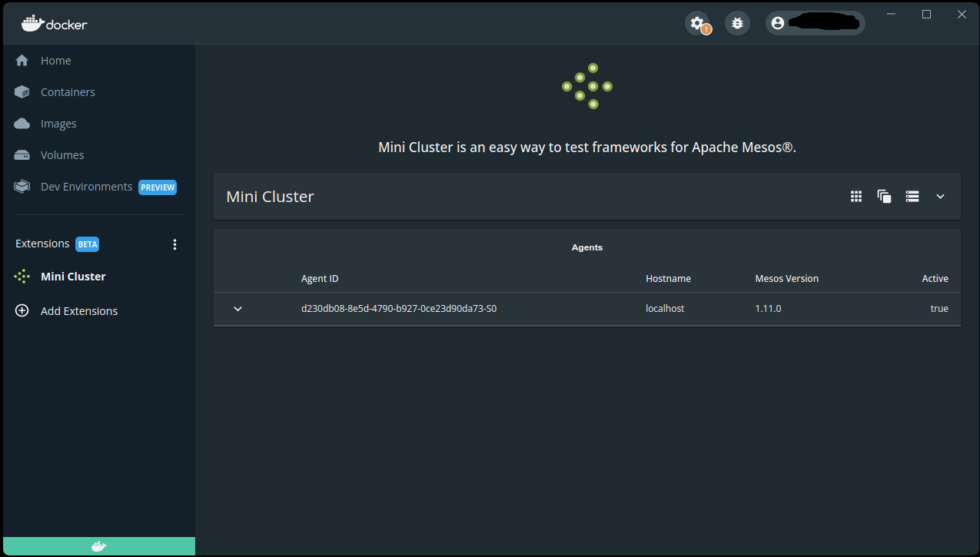Click the Home house icon
The image size is (980, 557).
[22, 61]
